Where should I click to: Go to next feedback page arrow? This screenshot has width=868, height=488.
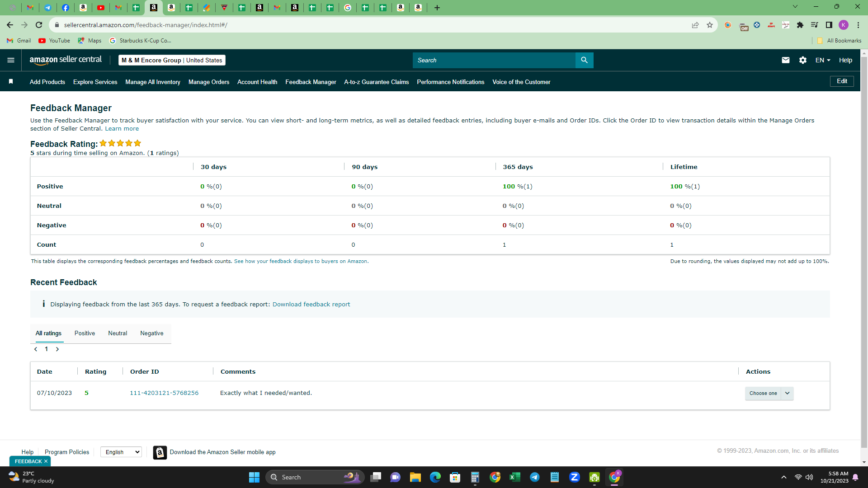coord(57,349)
